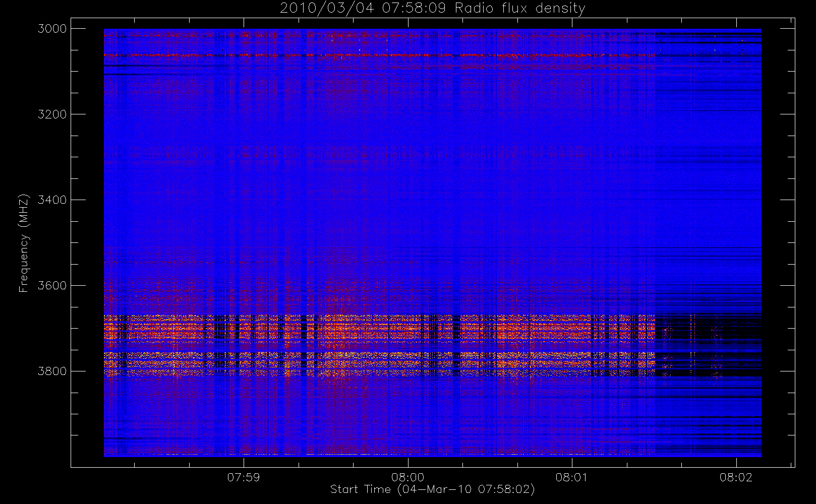Click the '3600' frequency axis label

(x=52, y=286)
